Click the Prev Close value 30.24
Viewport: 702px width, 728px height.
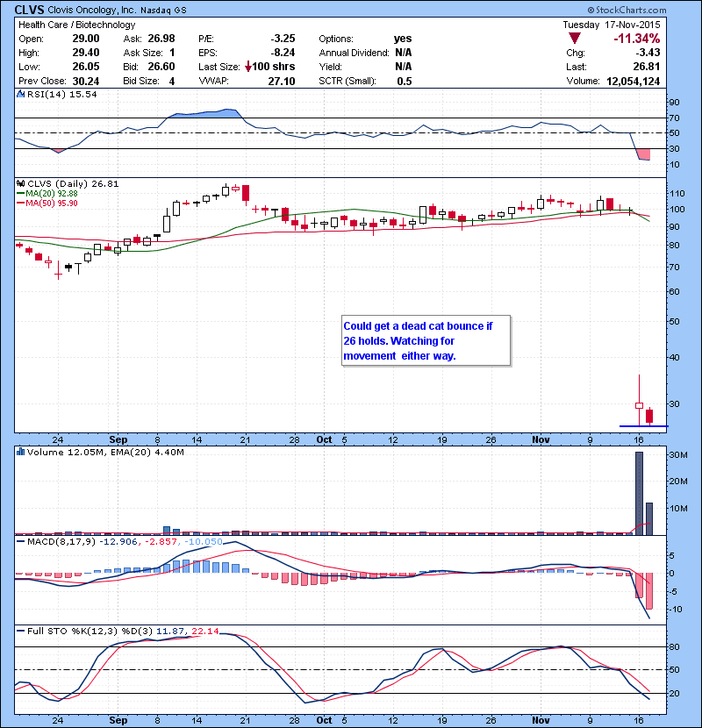tap(86, 82)
